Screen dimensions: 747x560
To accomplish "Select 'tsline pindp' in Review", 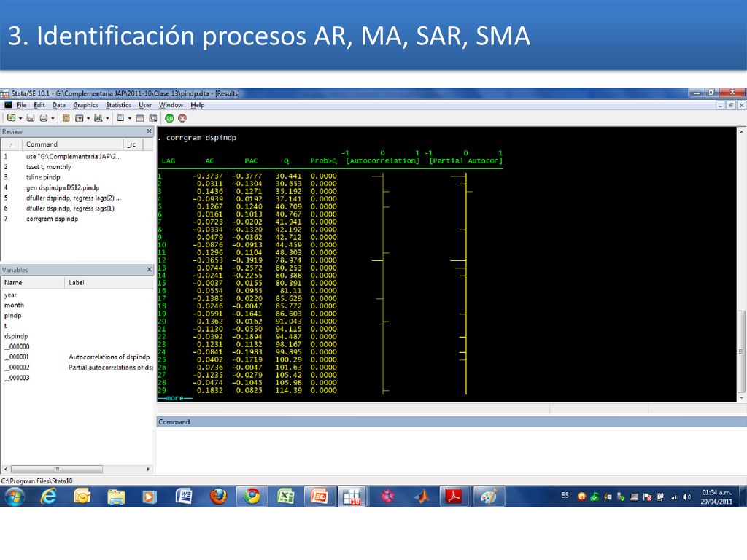I will 43,177.
